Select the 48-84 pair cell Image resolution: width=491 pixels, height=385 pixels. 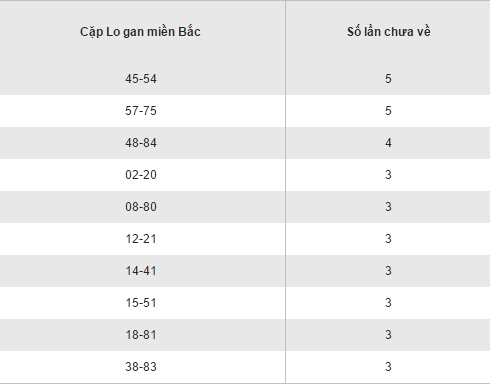click(141, 143)
